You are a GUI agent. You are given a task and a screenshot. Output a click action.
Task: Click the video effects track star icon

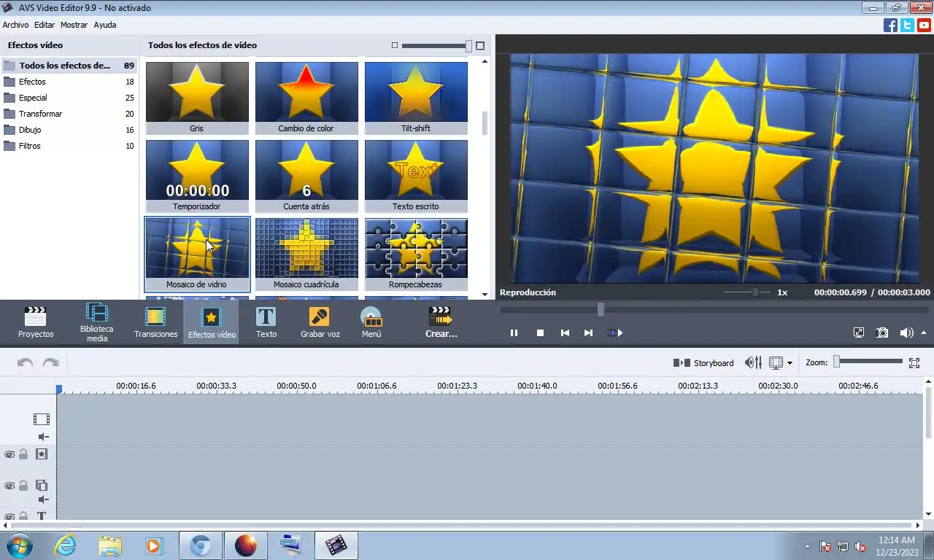click(x=42, y=454)
